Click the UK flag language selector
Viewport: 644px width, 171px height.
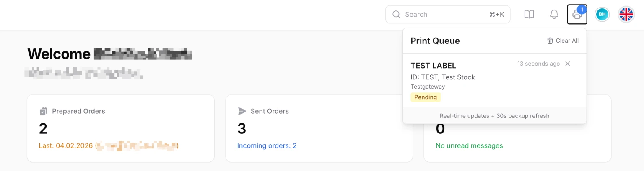tap(626, 15)
